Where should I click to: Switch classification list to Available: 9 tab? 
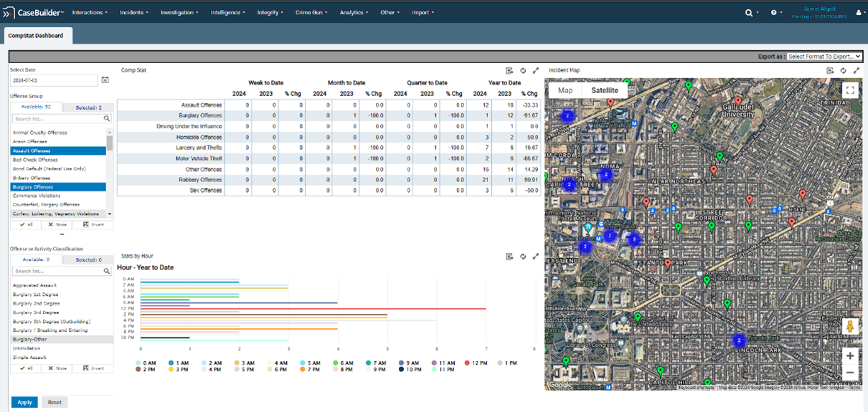coord(35,260)
